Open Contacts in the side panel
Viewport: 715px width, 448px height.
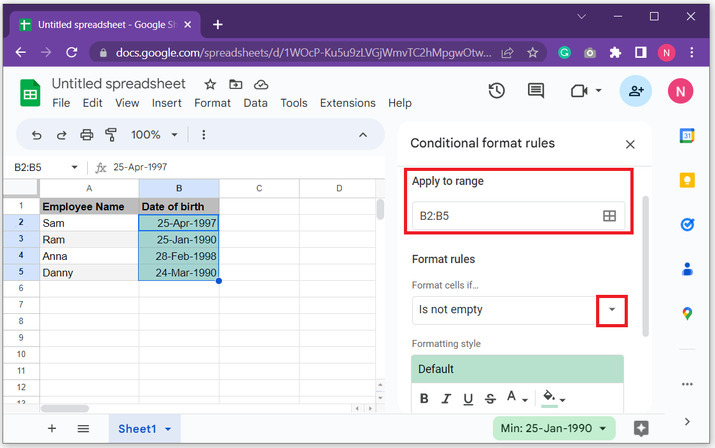point(687,269)
